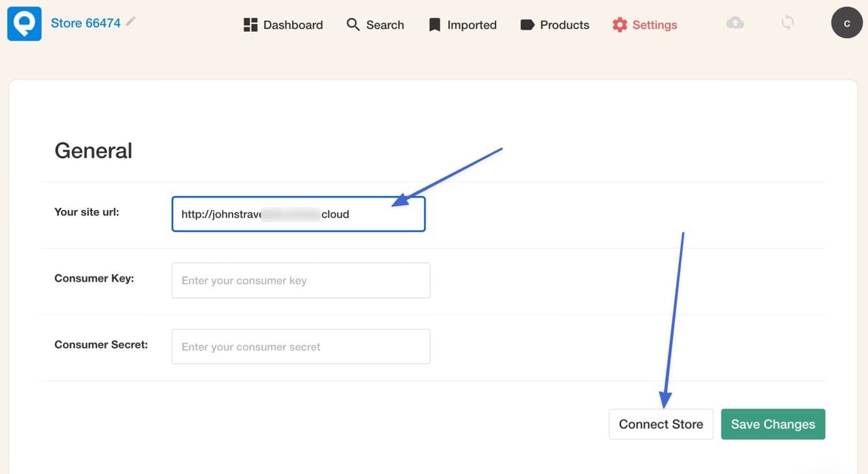
Task: Focus the site url input field
Action: [299, 214]
